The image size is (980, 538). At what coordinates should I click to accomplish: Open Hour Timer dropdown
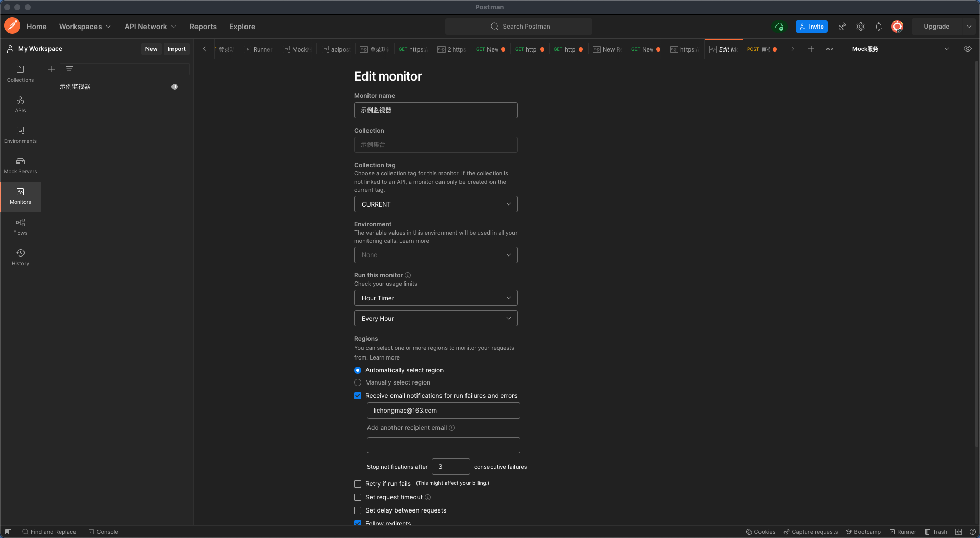pyautogui.click(x=436, y=298)
